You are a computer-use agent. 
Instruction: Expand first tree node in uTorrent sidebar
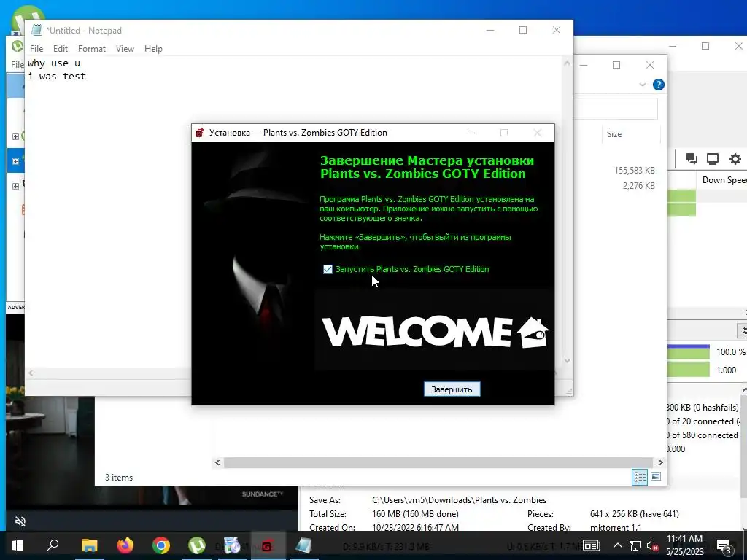click(x=15, y=136)
